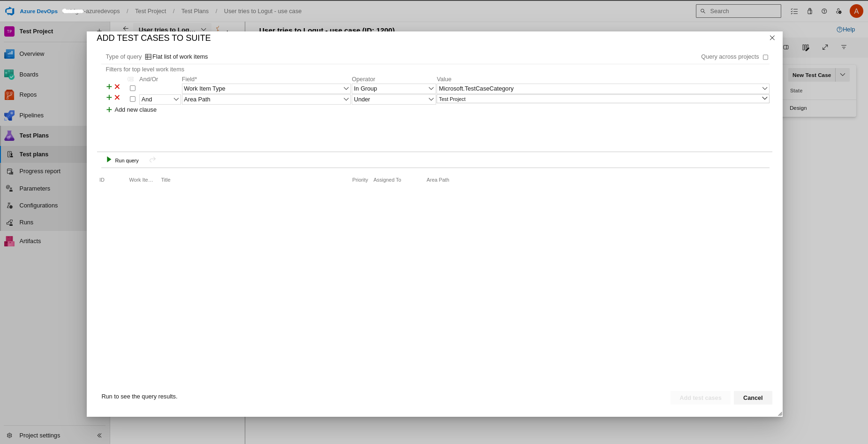This screenshot has width=868, height=444.
Task: Select Progress report in Test Plans menu
Action: (40, 171)
